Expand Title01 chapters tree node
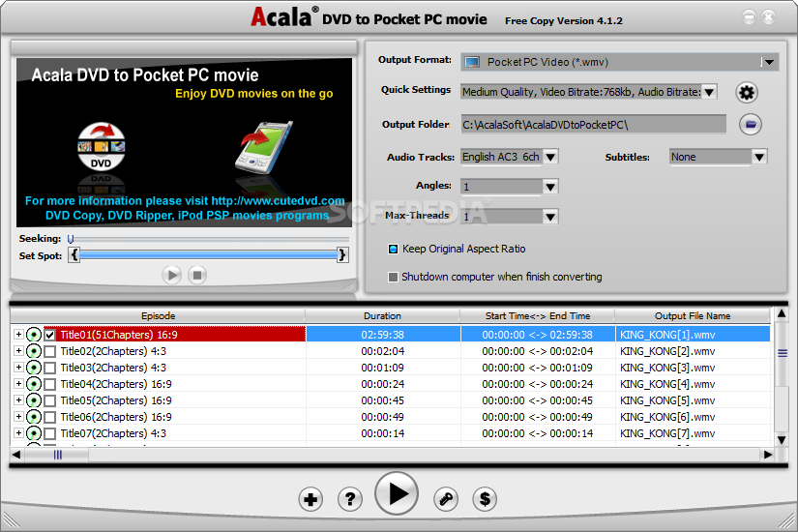Viewport: 798px width, 532px height. coord(18,335)
